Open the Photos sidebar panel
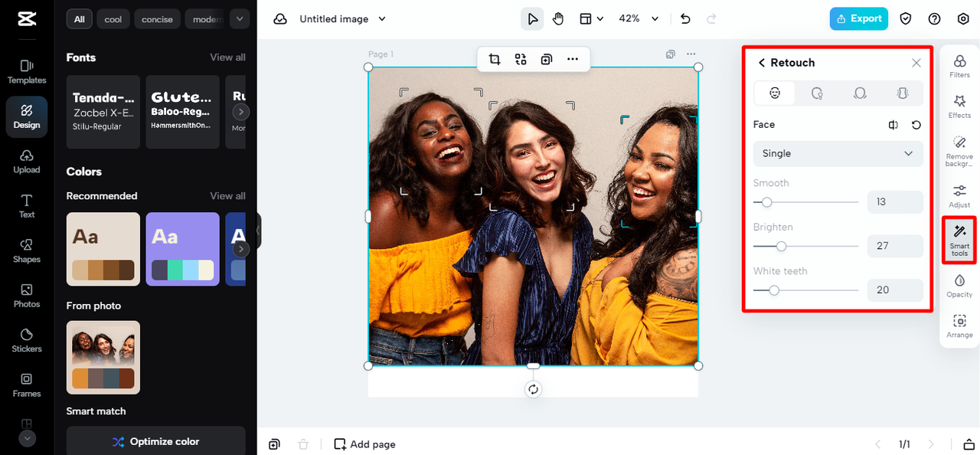Screen dimensions: 980x455 27,296
